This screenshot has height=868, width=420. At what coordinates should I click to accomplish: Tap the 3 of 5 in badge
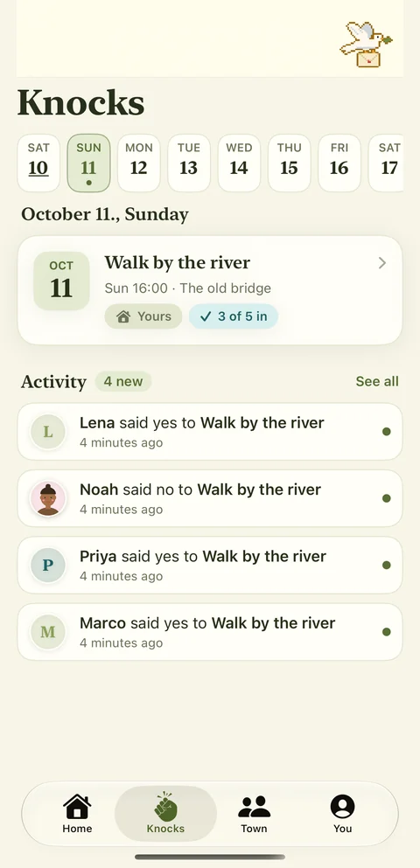tap(234, 316)
